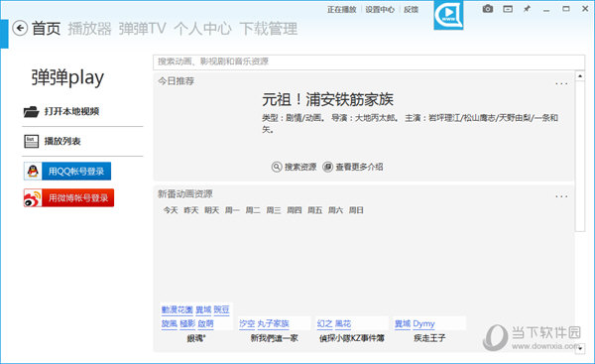Click 搜索资源 under today's recommendation
The height and width of the screenshot is (364, 595).
click(x=295, y=167)
